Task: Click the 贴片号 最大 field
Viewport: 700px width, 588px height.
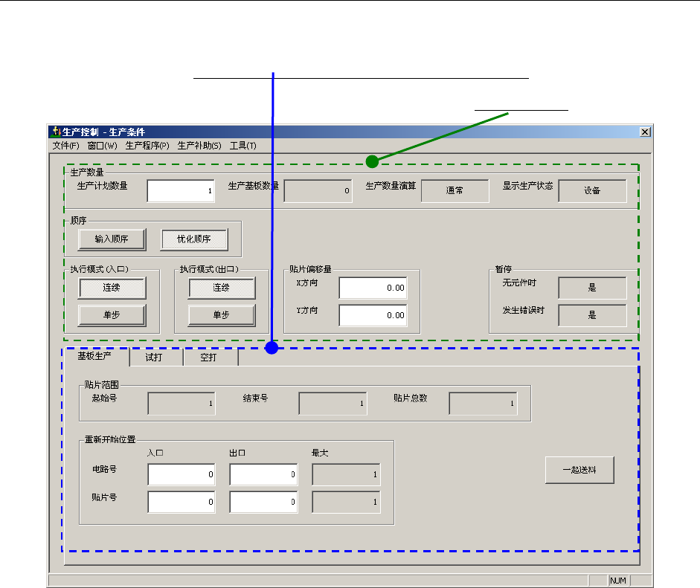Action: pyautogui.click(x=346, y=503)
